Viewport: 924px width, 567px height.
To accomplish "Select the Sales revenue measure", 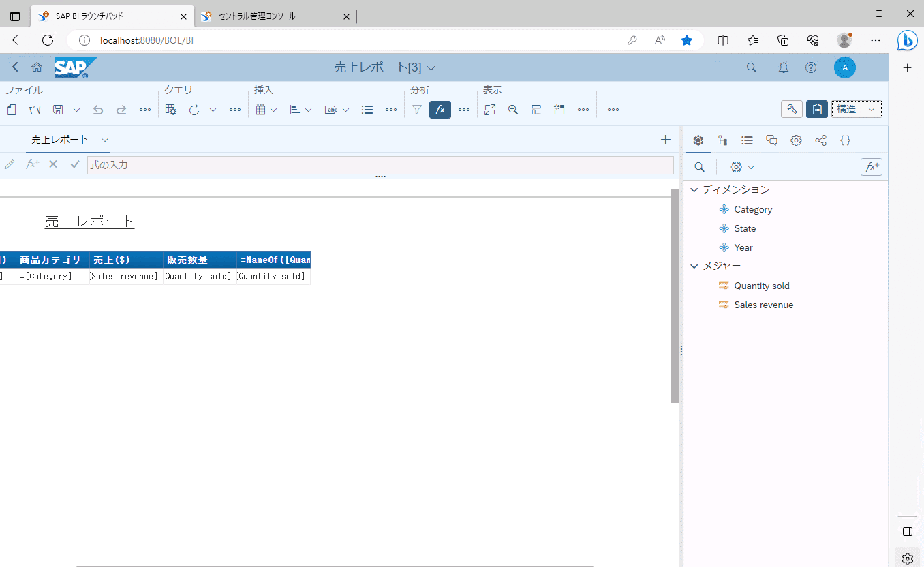I will click(763, 305).
